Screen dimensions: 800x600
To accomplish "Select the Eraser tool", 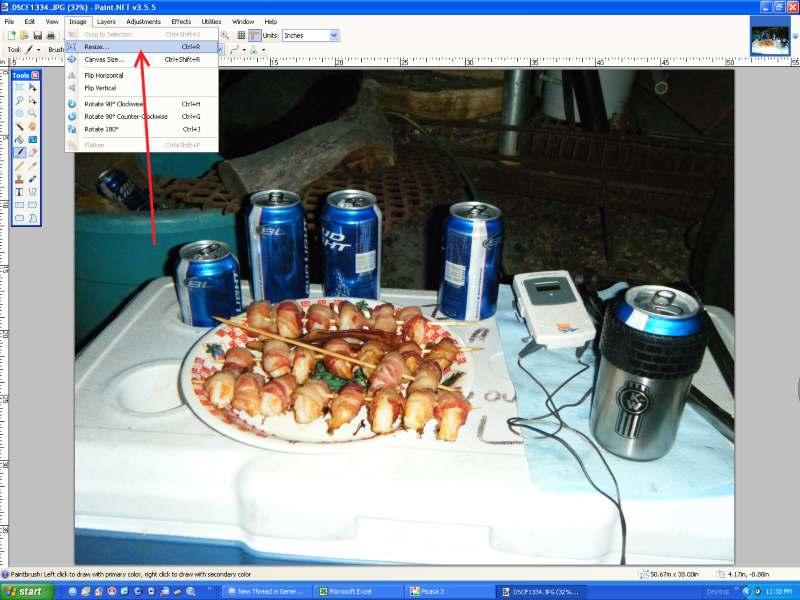I will tap(33, 152).
